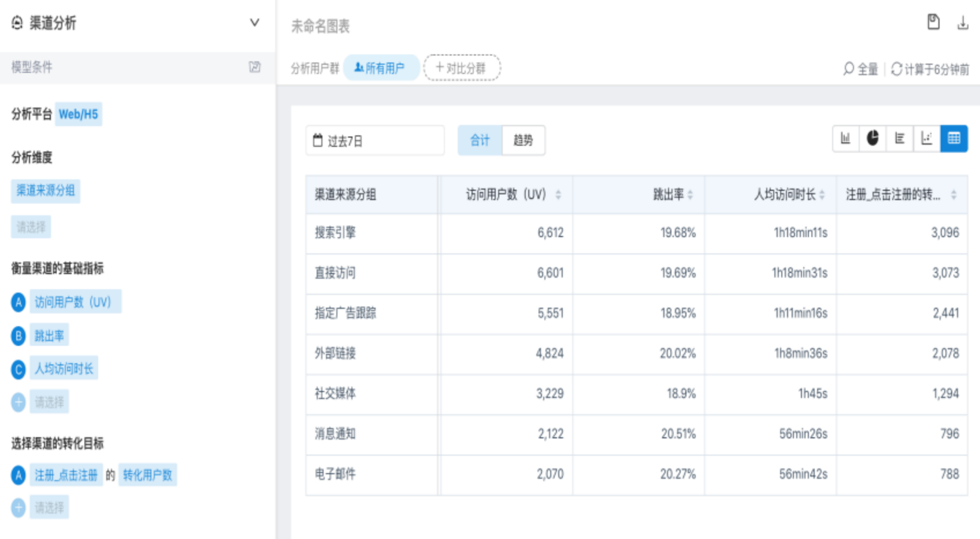Select the Web/H5 analysis platform tag
This screenshot has height=539, width=980.
pos(79,114)
